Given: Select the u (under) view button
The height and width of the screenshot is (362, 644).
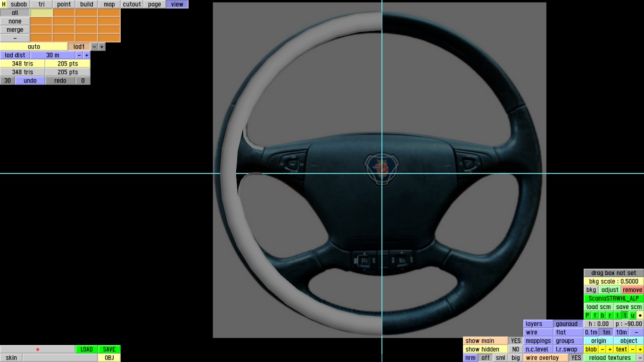Looking at the screenshot, I should (633, 315).
